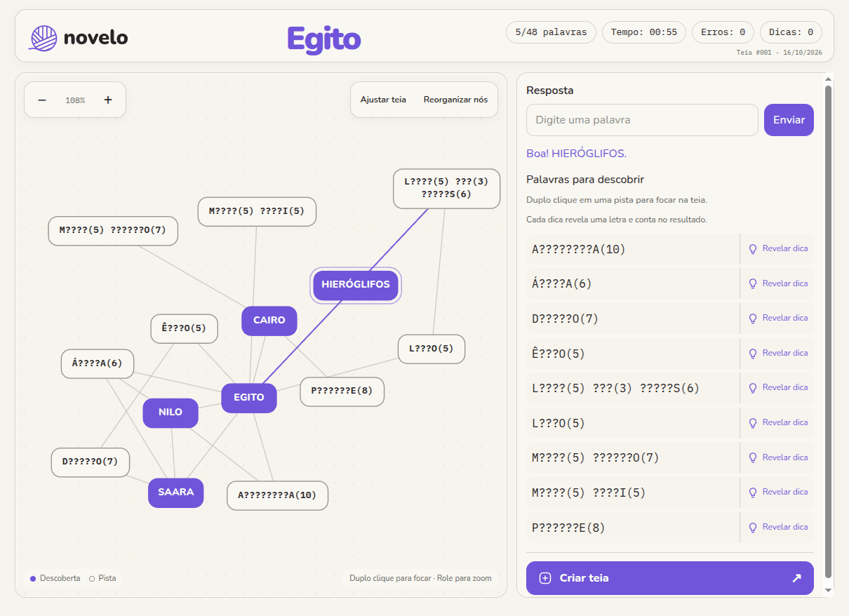Click the novelo yarn ball logo
Screen dimensions: 849x616
[x=43, y=37]
